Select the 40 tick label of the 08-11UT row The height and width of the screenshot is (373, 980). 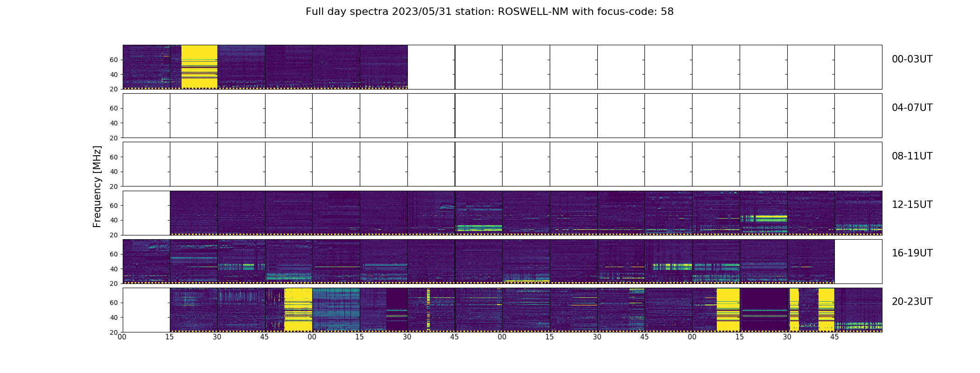[x=113, y=172]
